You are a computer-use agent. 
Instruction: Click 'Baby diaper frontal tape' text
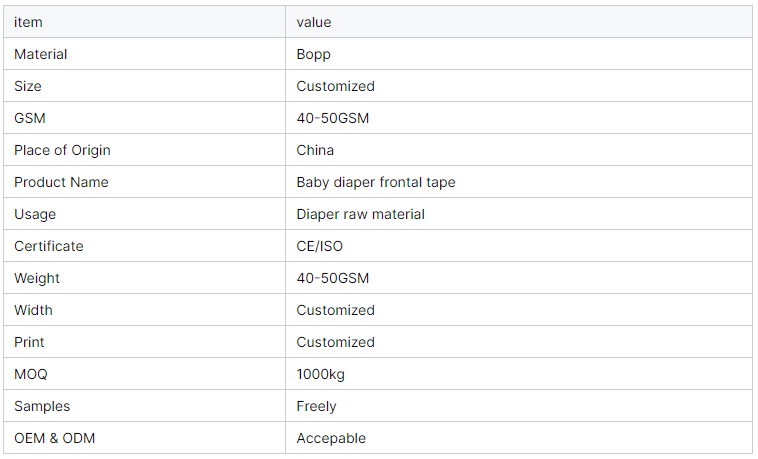tap(376, 182)
